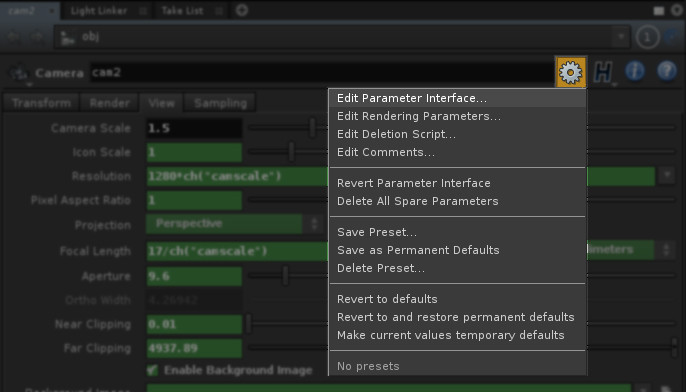Choose Edit Deletion Script...

click(457, 134)
